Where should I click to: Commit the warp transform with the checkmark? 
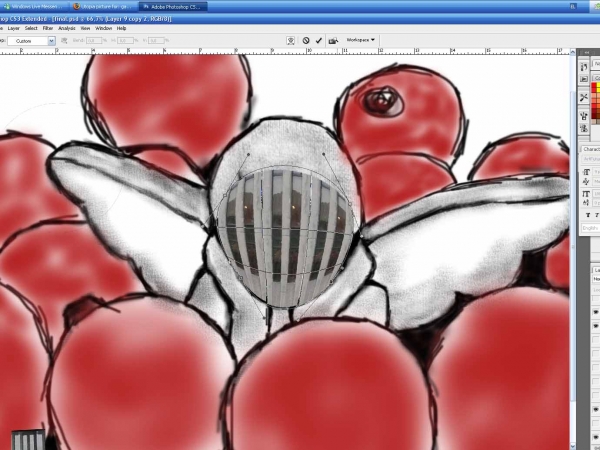coord(319,40)
